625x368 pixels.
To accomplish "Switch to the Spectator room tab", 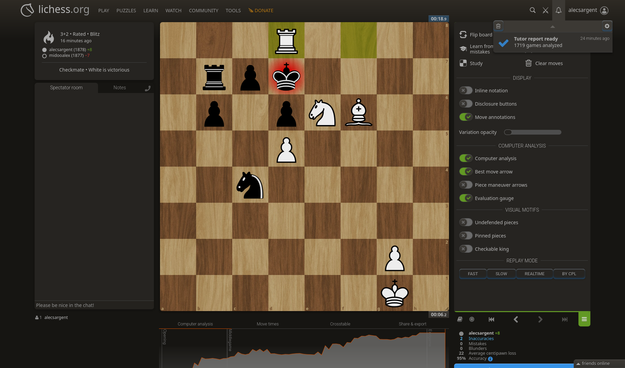I will point(66,88).
